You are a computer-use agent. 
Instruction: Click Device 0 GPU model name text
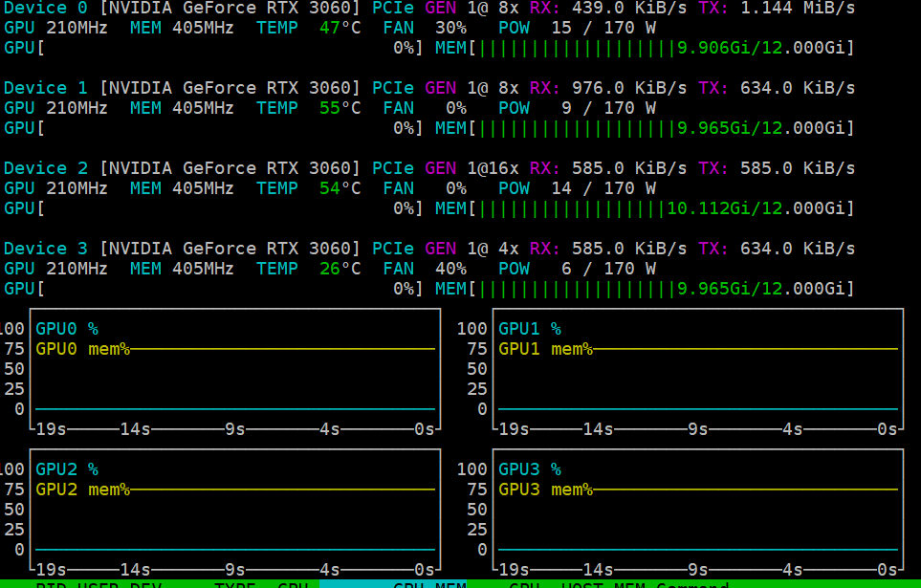(x=230, y=9)
